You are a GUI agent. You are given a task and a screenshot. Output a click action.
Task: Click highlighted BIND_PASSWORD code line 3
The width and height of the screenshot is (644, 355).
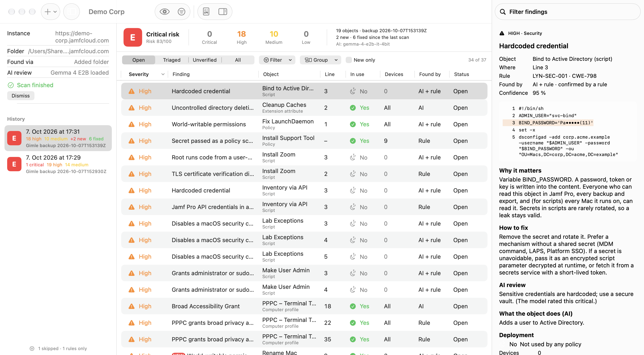click(548, 123)
